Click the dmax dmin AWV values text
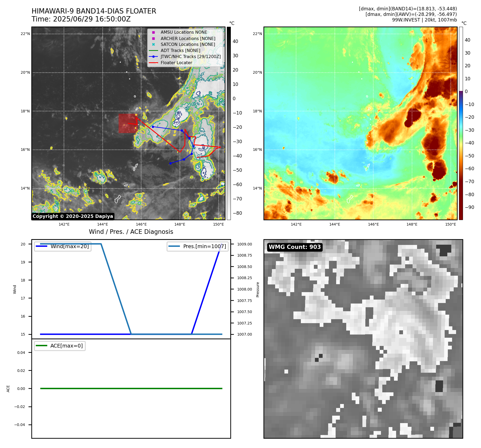 [x=411, y=14]
